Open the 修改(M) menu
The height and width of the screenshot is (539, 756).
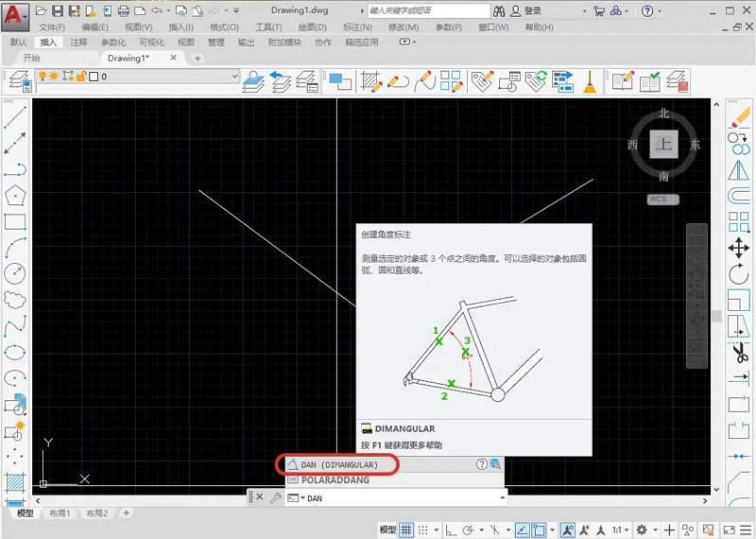[404, 27]
